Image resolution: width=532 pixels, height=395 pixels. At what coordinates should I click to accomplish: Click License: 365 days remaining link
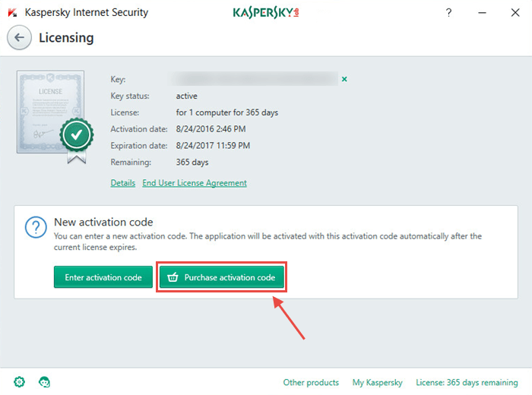pos(467,382)
